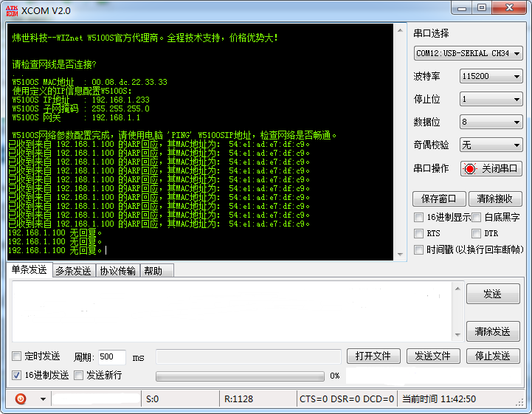Image resolution: width=532 pixels, height=414 pixels.
Task: Open the 停止位 stop bits dropdown
Action: [491, 99]
